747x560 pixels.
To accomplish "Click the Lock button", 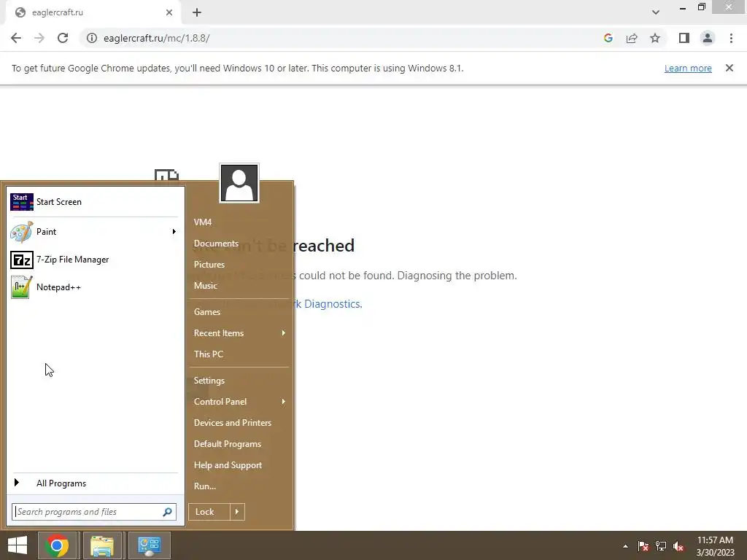I will point(209,512).
